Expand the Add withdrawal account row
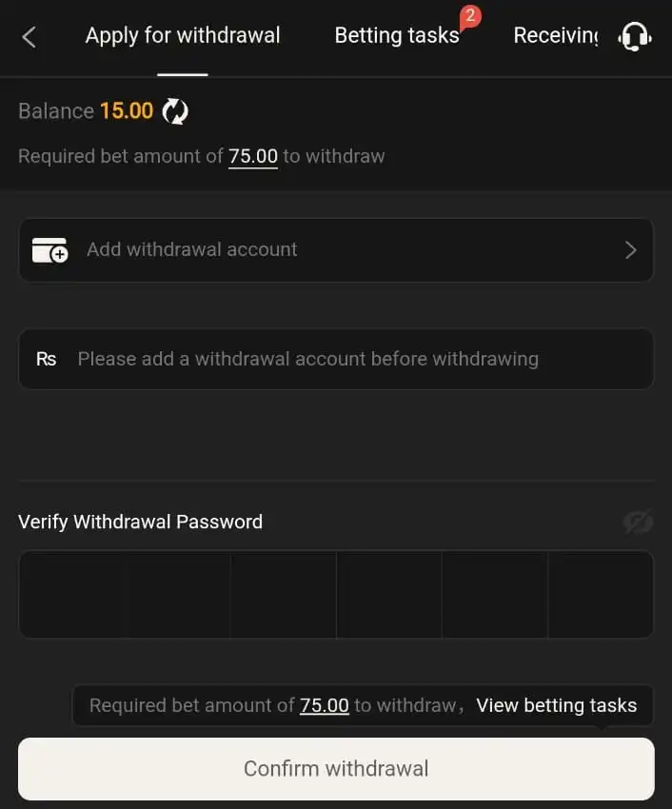Viewport: 672px width, 809px height. coord(336,250)
